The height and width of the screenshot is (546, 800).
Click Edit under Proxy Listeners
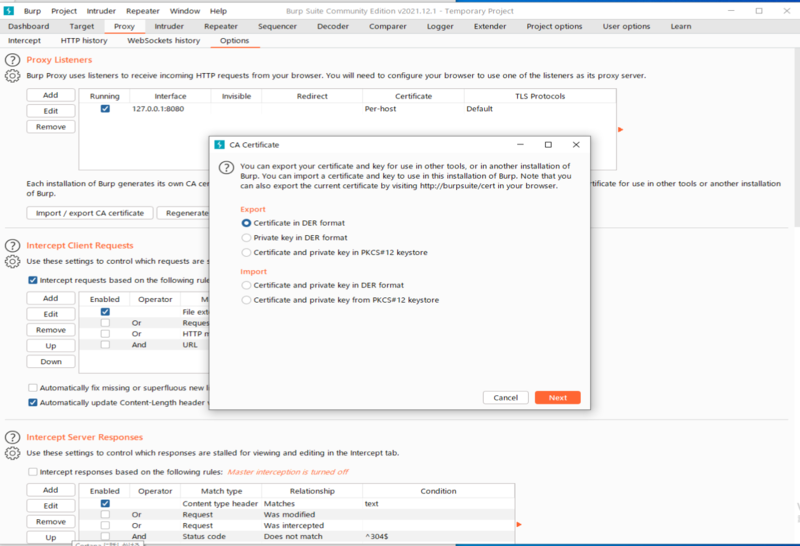pyautogui.click(x=51, y=111)
